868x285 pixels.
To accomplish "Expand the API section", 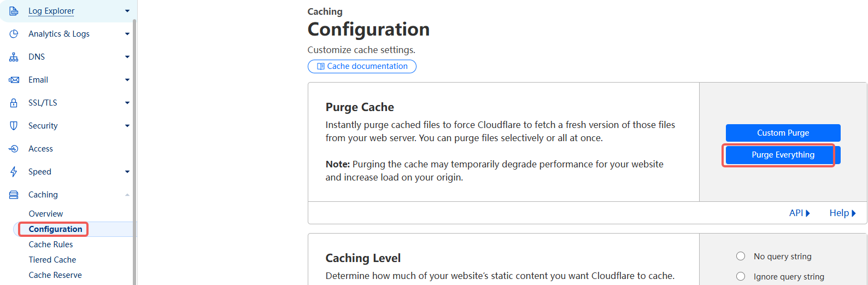I will [800, 213].
